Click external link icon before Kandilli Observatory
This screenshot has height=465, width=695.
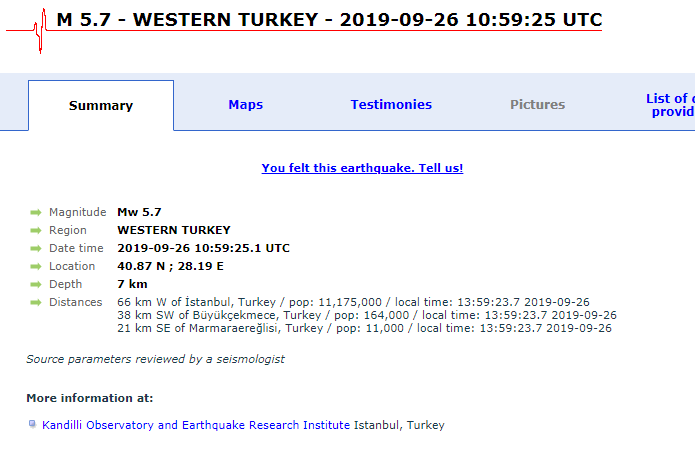(x=32, y=424)
